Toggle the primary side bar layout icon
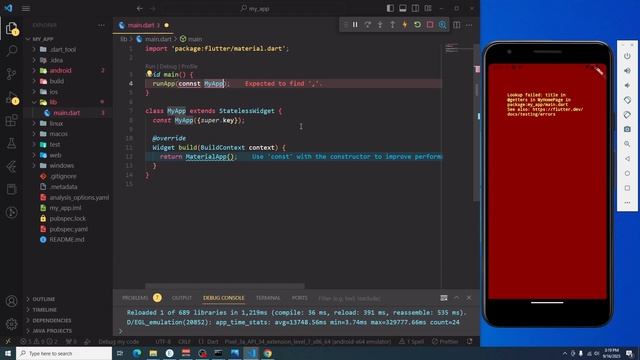This screenshot has height=360, width=640. click(x=390, y=8)
